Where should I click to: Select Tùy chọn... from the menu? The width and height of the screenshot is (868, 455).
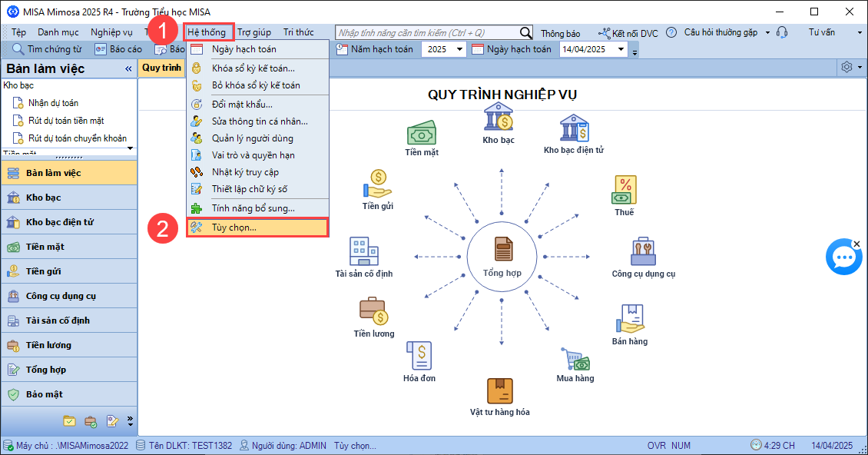(x=257, y=227)
